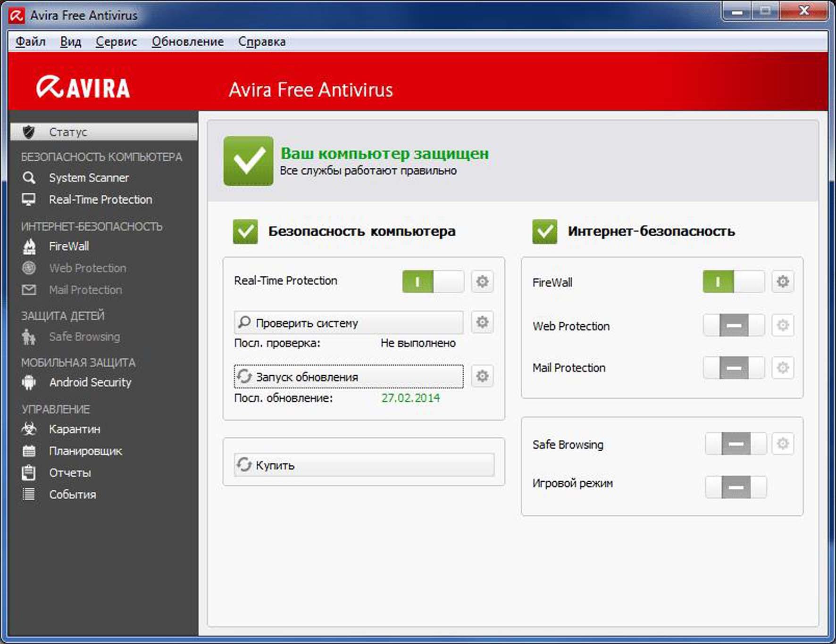
Task: Close the Avira Free Antivirus window
Action: pyautogui.click(x=804, y=11)
